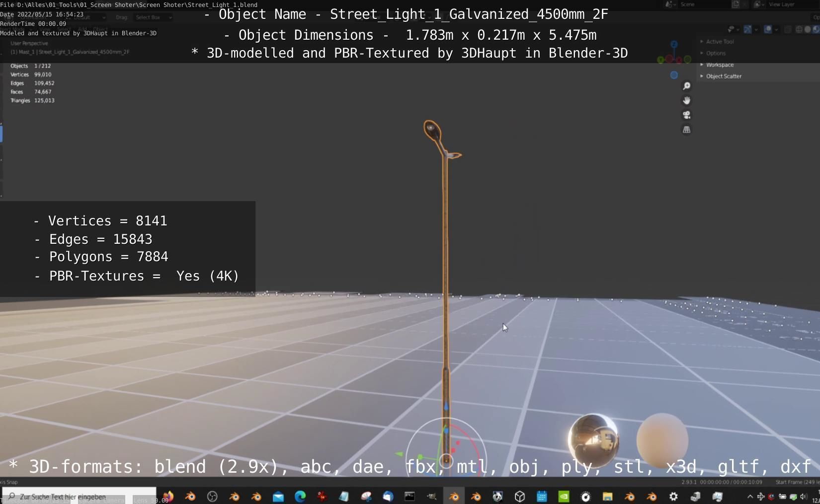Switch perspective/orthographic with grid icon
Screen dimensions: 820x504
pyautogui.click(x=686, y=130)
